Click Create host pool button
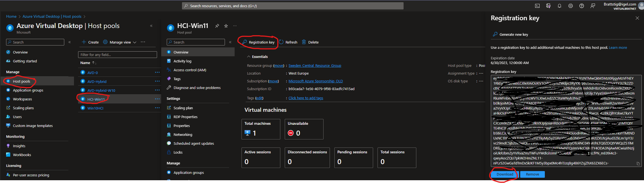Viewport: 644px width, 183px height. (x=90, y=42)
